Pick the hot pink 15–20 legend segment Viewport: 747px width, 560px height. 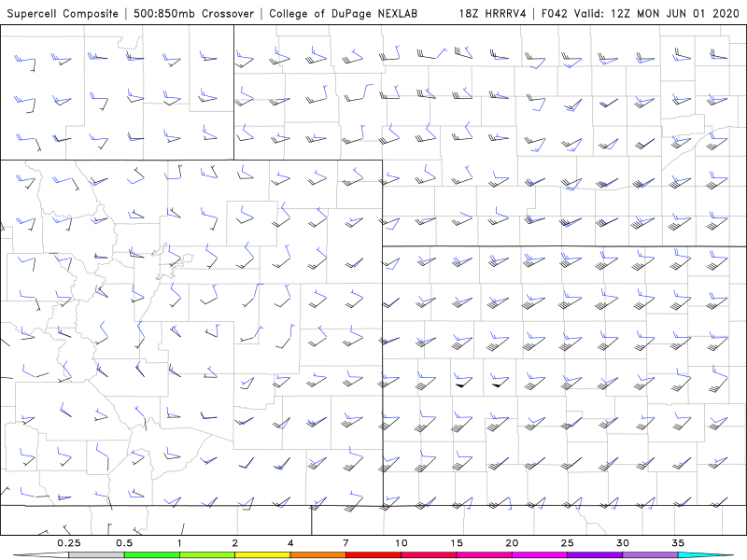click(484, 555)
